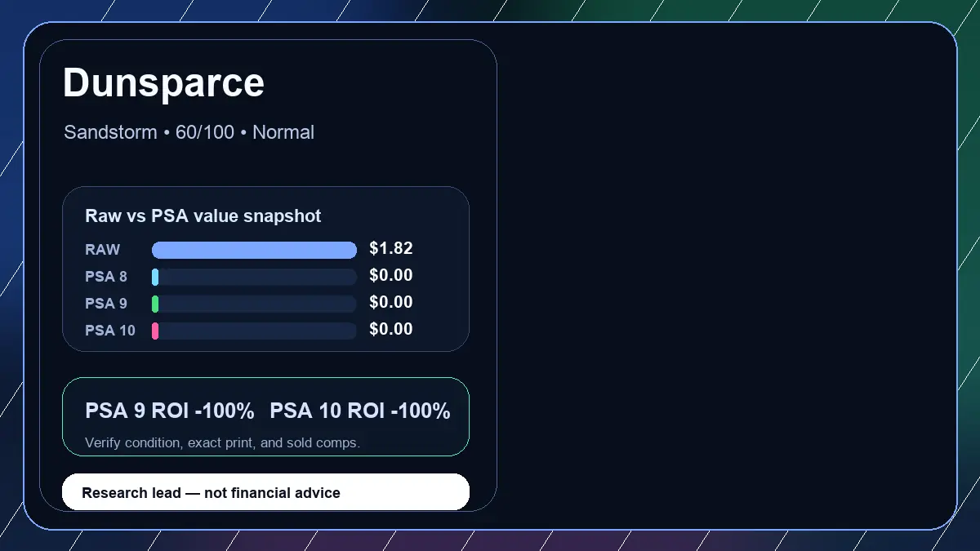Viewport: 980px width, 551px height.
Task: Click the PSA 9 green bar marker
Action: click(x=155, y=304)
